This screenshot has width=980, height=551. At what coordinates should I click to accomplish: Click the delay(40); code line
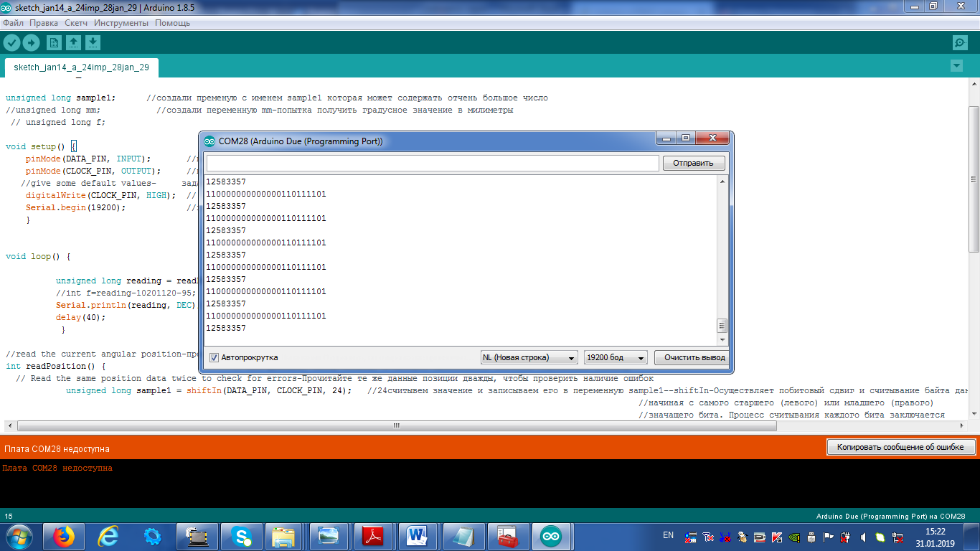click(x=80, y=317)
